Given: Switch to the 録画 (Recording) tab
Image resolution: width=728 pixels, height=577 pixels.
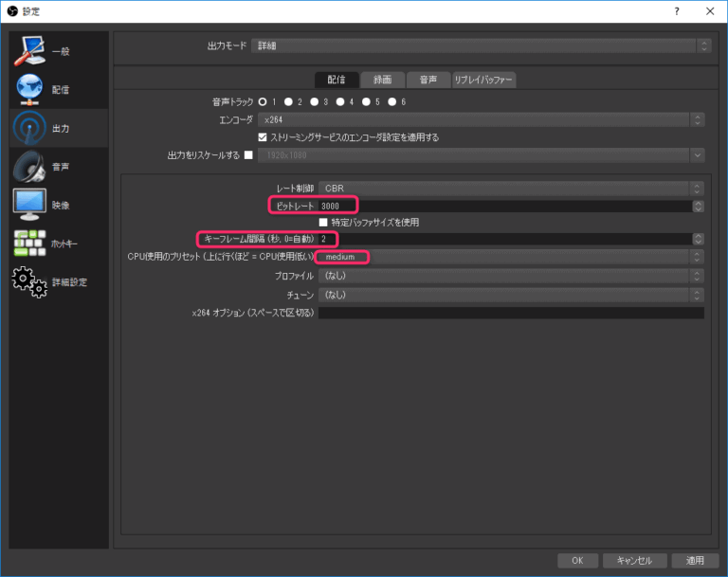Looking at the screenshot, I should [x=382, y=80].
